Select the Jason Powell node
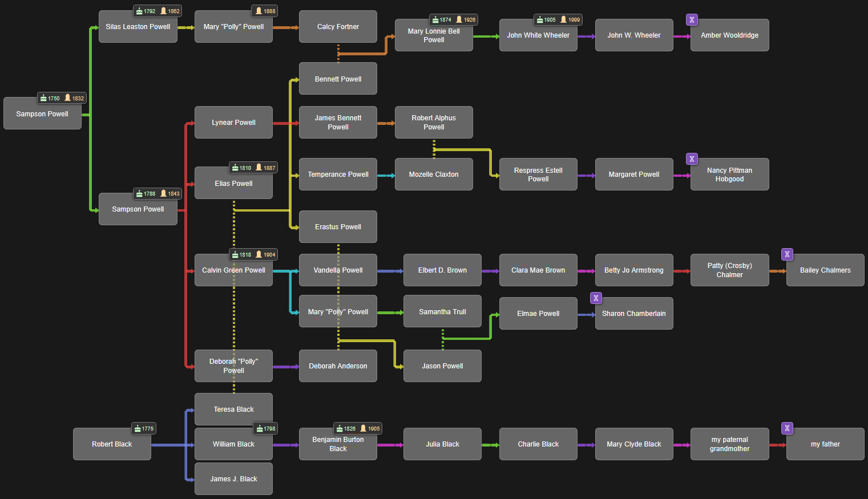868x499 pixels. (x=442, y=366)
